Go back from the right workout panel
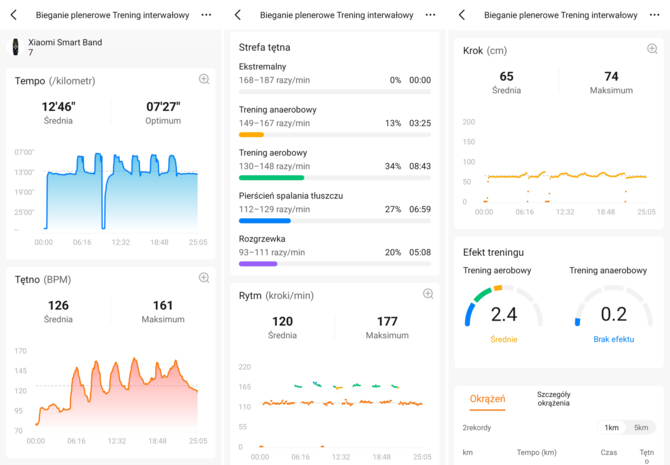Viewport: 670px width, 465px height. [x=462, y=15]
